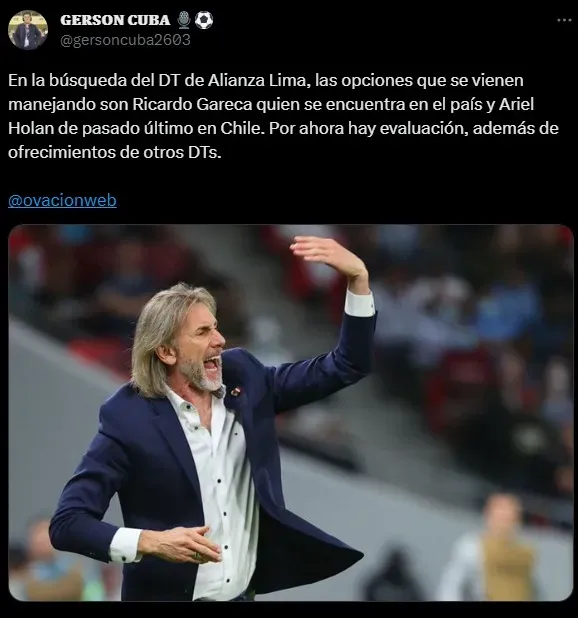The image size is (578, 618).
Task: Click the soccer ball emoji beside the name
Action: coord(204,20)
